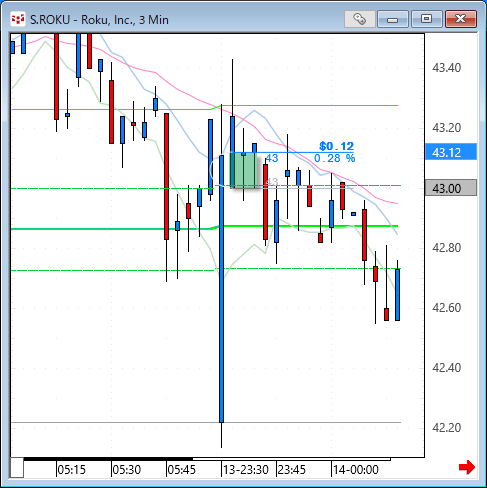Click the tall blue candlestick at 13-23:30
The height and width of the screenshot is (488, 487).
221,289
